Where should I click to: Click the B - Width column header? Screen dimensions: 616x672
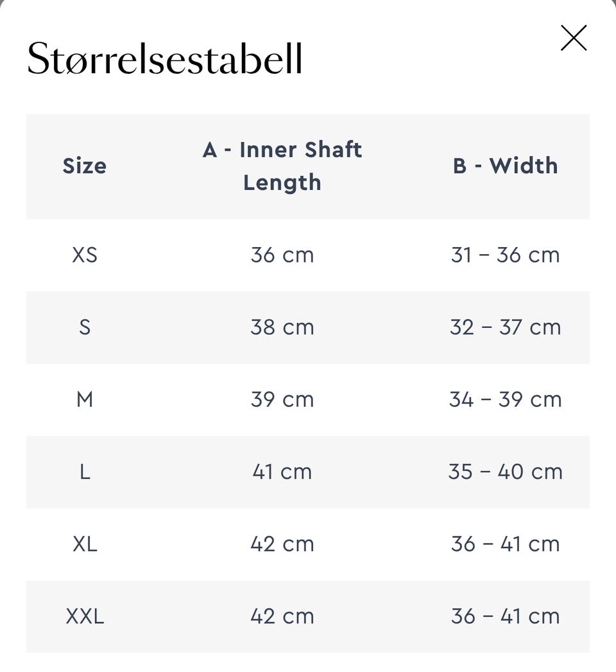(506, 166)
